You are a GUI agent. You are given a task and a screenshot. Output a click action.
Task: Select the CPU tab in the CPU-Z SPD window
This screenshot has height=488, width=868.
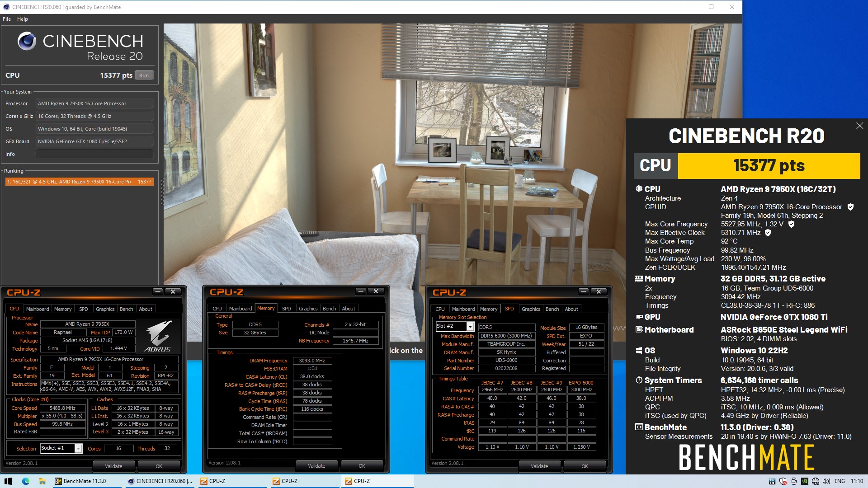(440, 309)
